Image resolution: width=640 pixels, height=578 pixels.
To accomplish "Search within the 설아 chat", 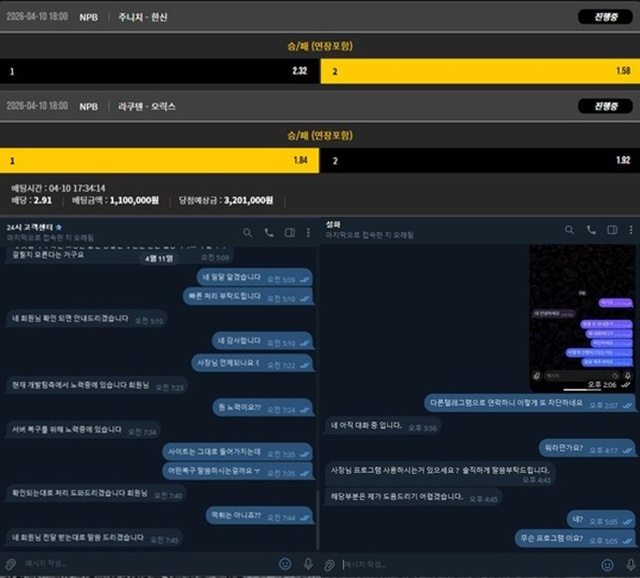I will (x=569, y=230).
